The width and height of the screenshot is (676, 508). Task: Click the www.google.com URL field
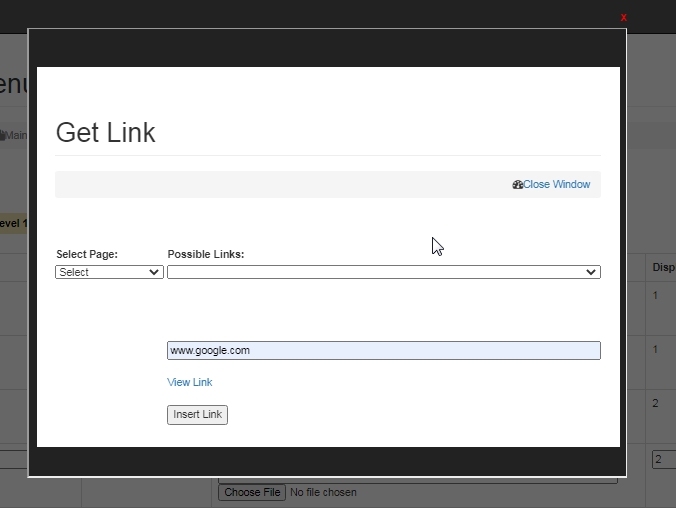click(x=383, y=350)
